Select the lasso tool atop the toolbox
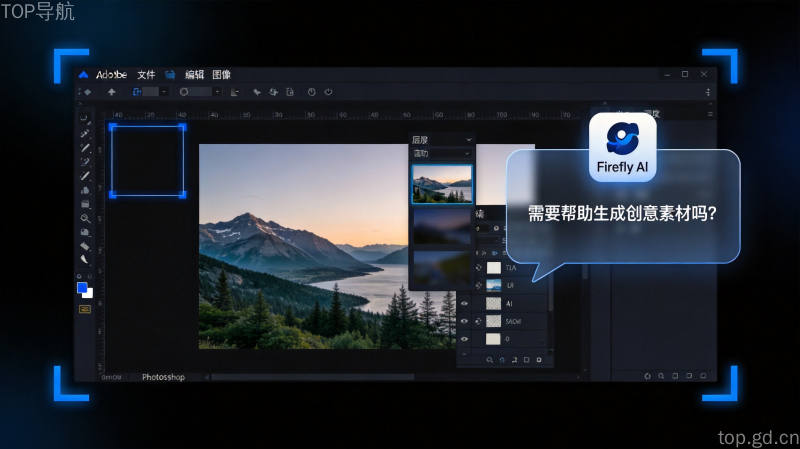800x449 pixels. (85, 118)
